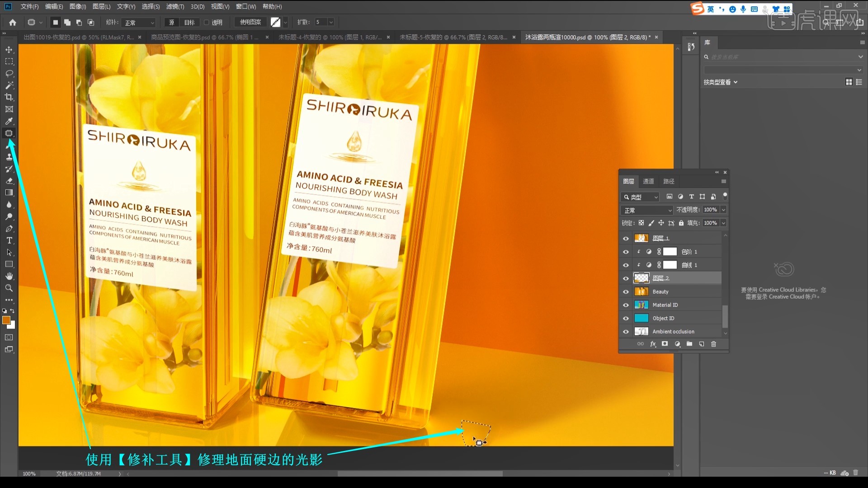Click the 使用图案 button
The width and height of the screenshot is (868, 488).
[x=250, y=22]
